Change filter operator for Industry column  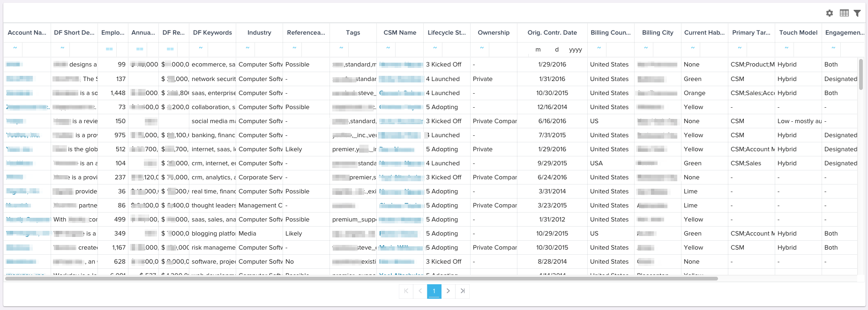[247, 48]
